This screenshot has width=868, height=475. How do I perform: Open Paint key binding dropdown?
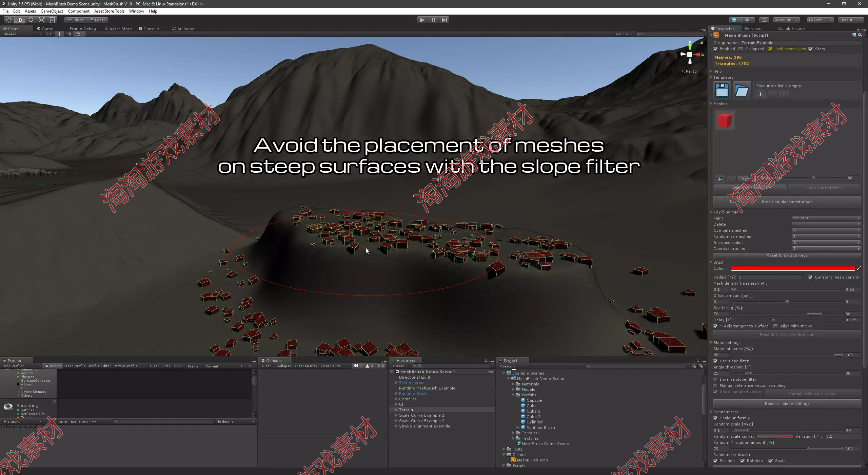(826, 218)
